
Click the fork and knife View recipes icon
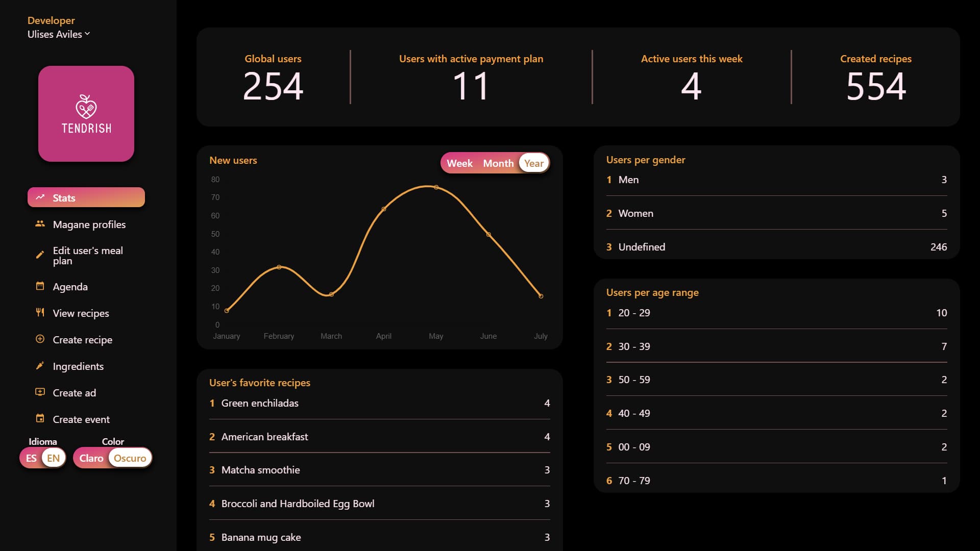(40, 312)
